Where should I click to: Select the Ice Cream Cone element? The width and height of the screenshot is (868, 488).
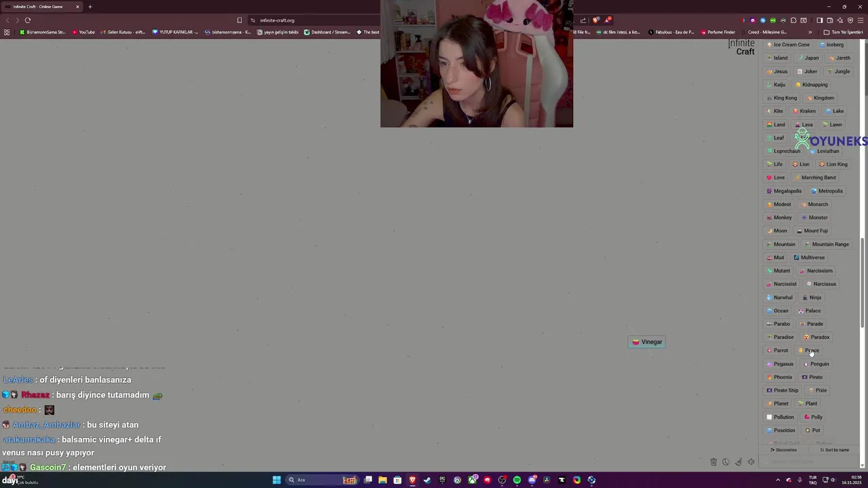[788, 45]
